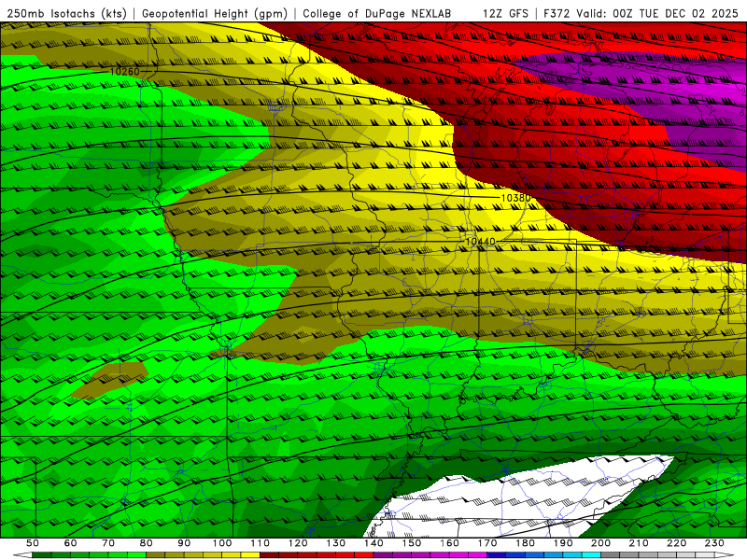747x560 pixels.
Task: Click the "12Z GFS" model run label
Action: point(505,14)
